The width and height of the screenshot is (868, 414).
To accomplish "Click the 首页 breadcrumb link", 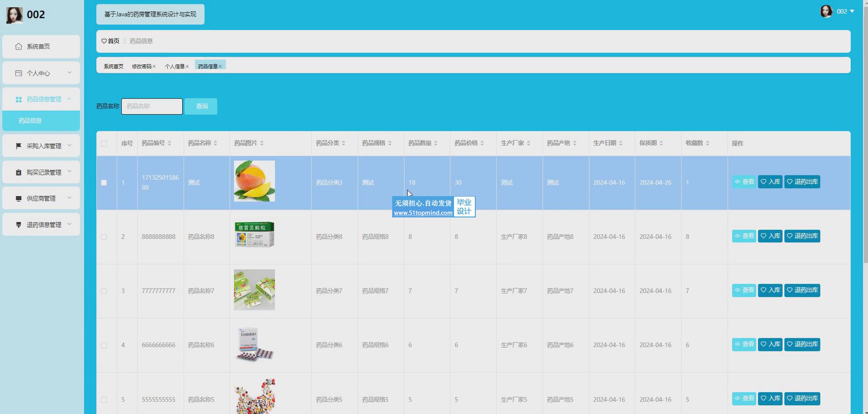I will coord(114,41).
